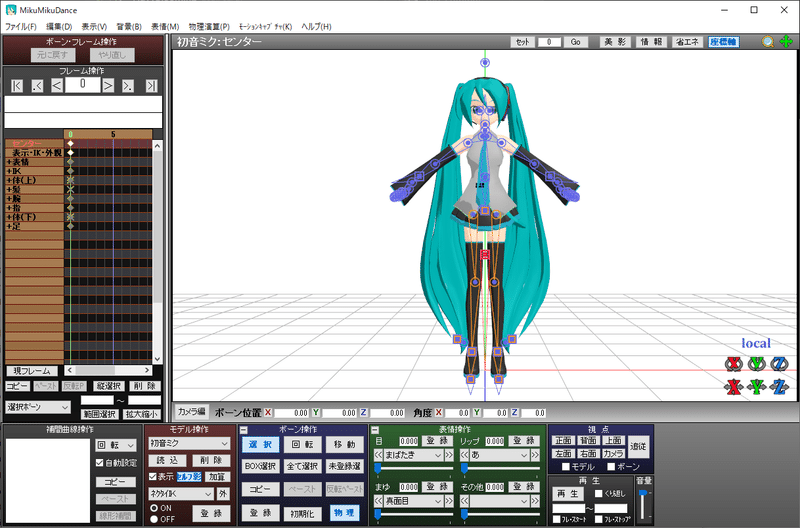This screenshot has height=528, width=800.
Task: Enable the ボーン view follow checkbox
Action: [611, 467]
